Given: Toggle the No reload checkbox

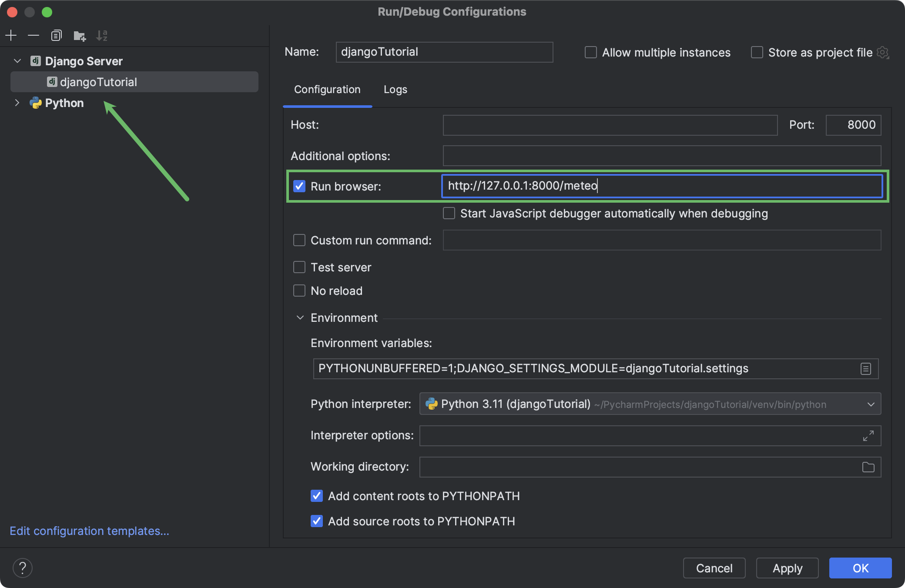Looking at the screenshot, I should pos(299,291).
